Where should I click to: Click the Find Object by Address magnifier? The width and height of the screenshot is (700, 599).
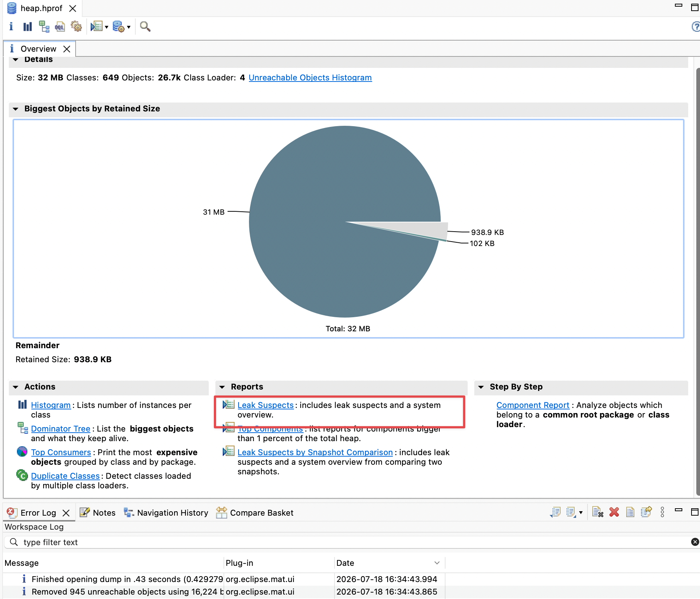(x=145, y=27)
